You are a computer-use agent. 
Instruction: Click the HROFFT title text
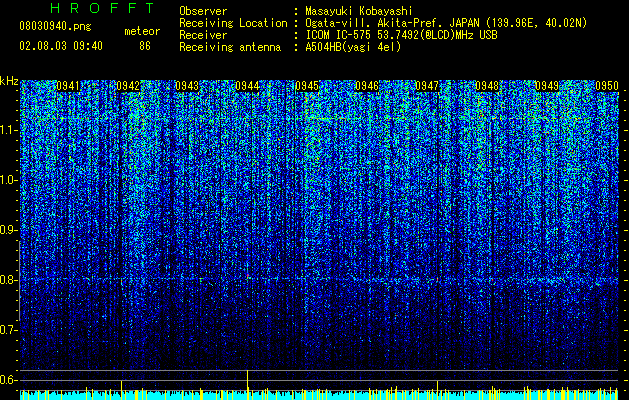103,8
